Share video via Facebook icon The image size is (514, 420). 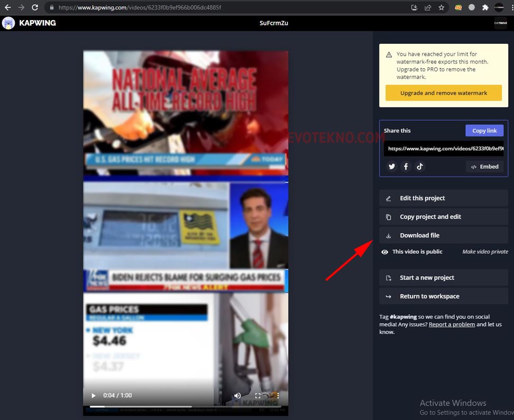[x=406, y=167]
